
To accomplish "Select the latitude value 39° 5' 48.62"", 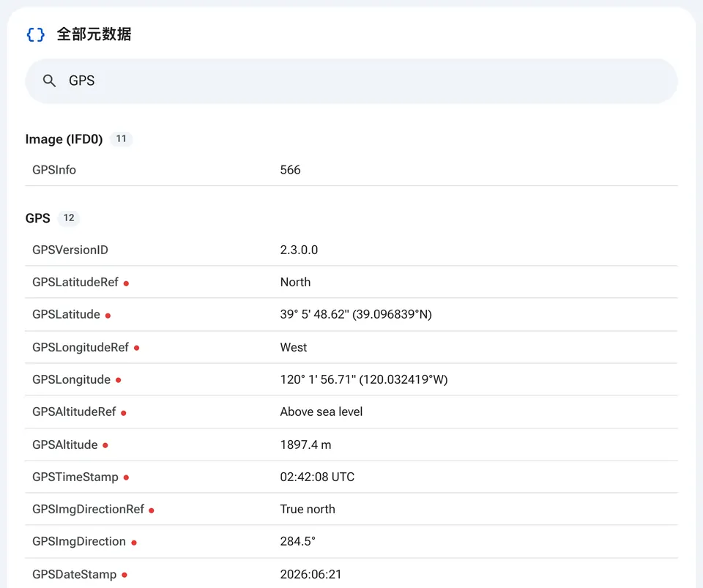I will 315,314.
